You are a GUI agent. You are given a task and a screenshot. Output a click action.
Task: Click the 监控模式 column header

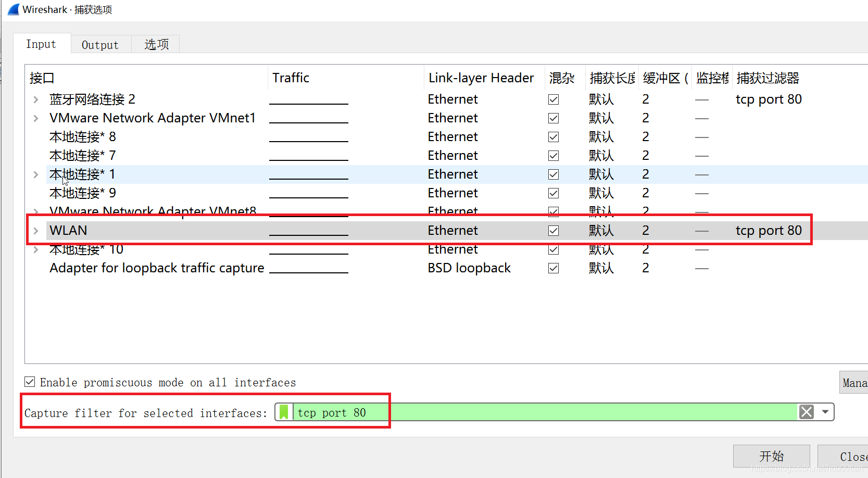tap(712, 78)
